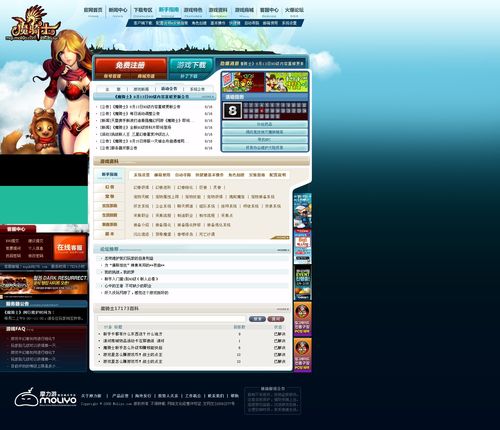Select the 副本 category tab in game data
The image size is (500, 430).
(110, 234)
